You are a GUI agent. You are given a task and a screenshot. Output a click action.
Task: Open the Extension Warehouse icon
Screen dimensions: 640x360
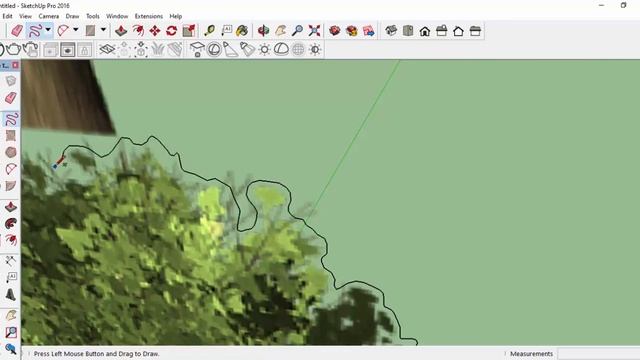point(369,31)
